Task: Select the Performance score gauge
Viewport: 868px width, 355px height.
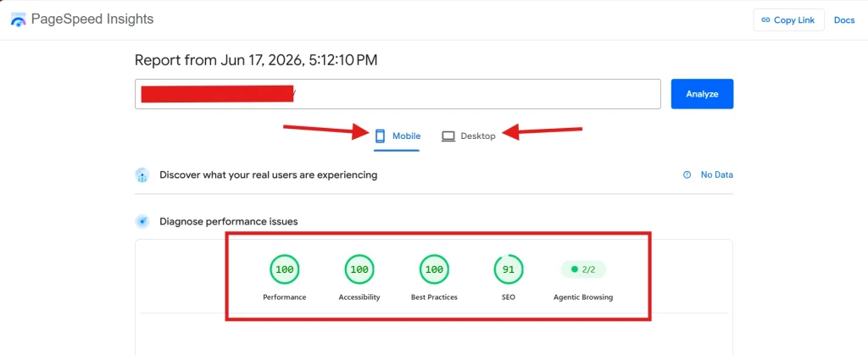Action: coord(285,269)
